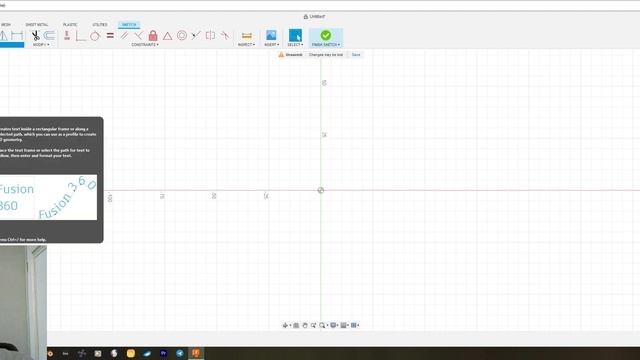The image size is (640, 360).
Task: Click the green Finish Sketch checkmark
Action: tap(326, 36)
